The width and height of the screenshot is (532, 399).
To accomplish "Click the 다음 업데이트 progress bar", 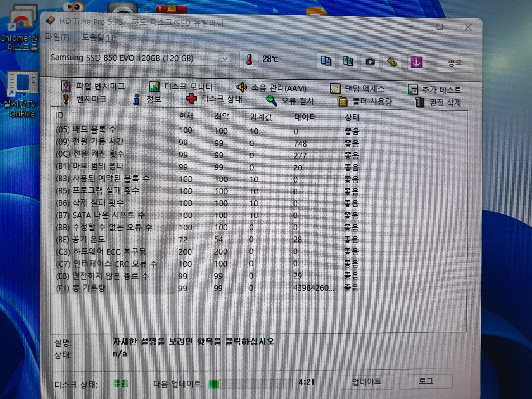I will [250, 384].
